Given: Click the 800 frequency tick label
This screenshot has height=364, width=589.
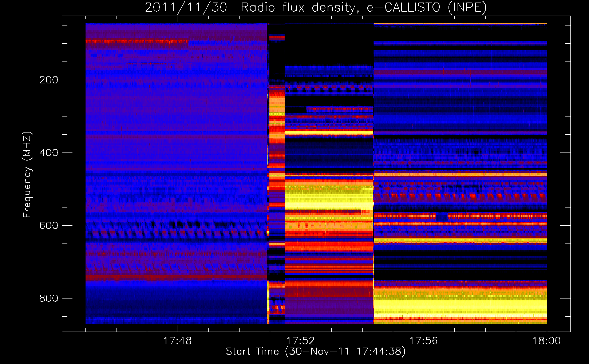Looking at the screenshot, I should click(49, 298).
